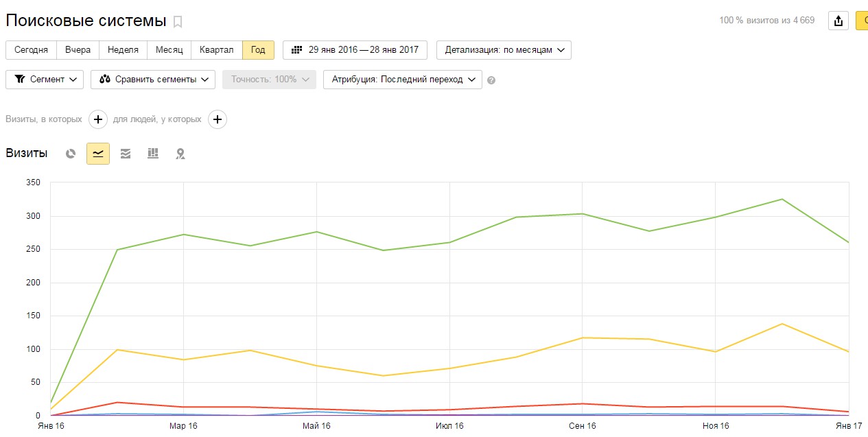Screen dimensions: 868x437
Task: Add a people condition with plus button
Action: tap(218, 119)
